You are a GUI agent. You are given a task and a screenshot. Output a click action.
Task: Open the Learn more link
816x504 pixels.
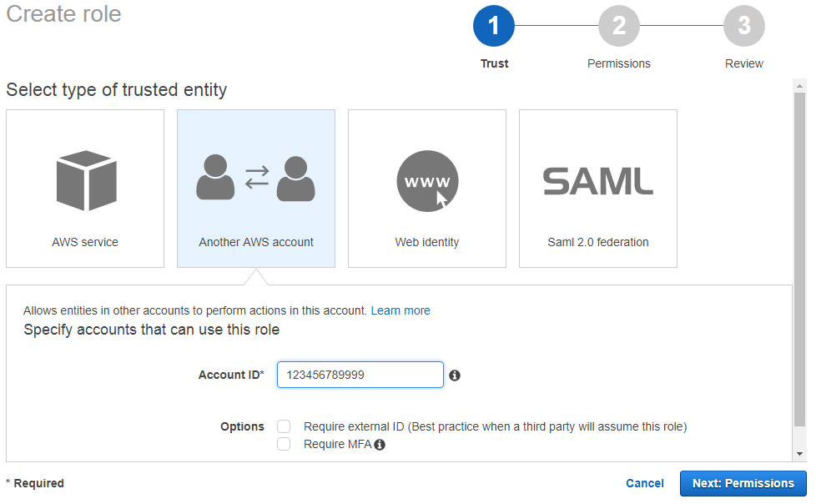click(x=400, y=310)
